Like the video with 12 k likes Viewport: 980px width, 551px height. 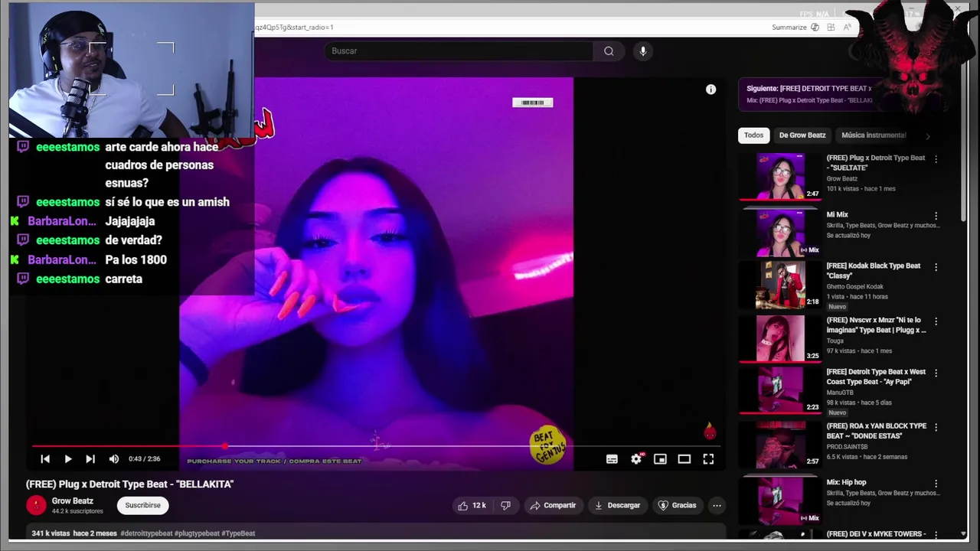point(472,505)
